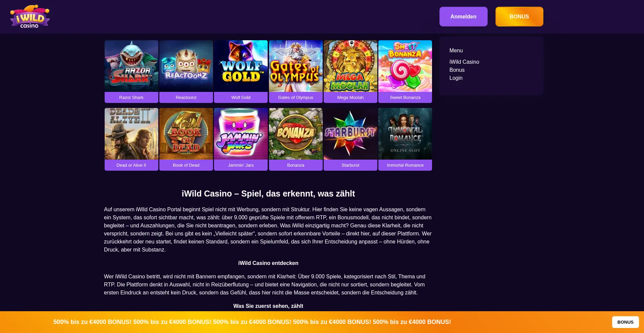Click the Immortal Romance thumbnail
This screenshot has width=644, height=333.
coord(405,134)
